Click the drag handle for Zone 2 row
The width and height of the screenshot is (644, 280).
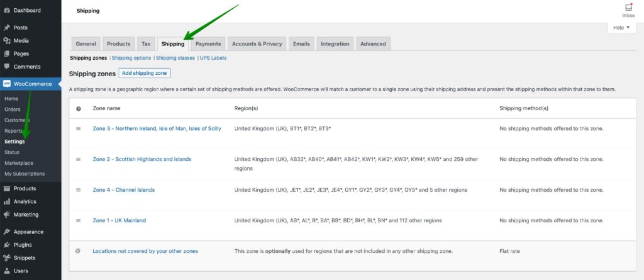click(x=79, y=160)
